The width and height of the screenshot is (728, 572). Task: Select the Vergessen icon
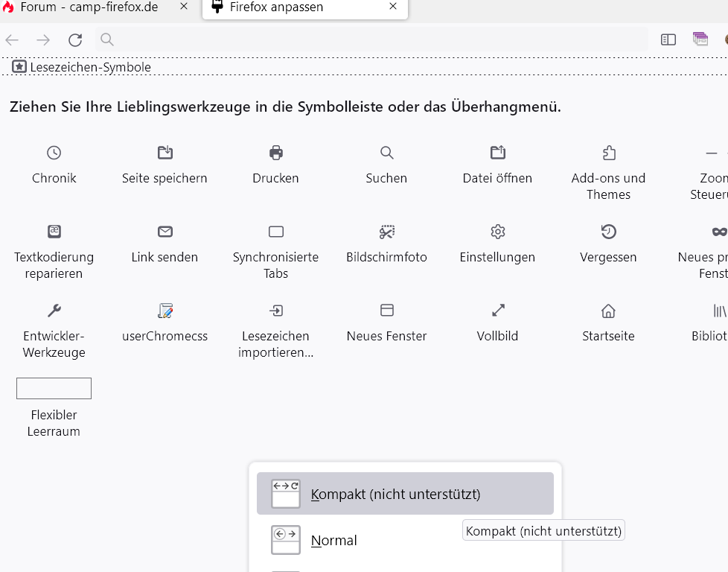[608, 232]
